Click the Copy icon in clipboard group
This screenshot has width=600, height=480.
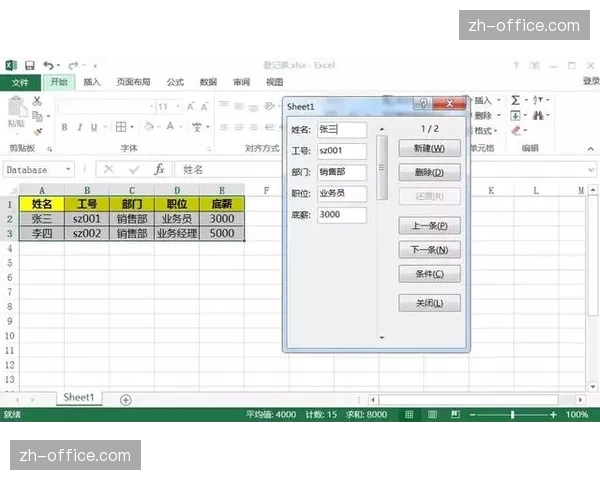[x=37, y=116]
